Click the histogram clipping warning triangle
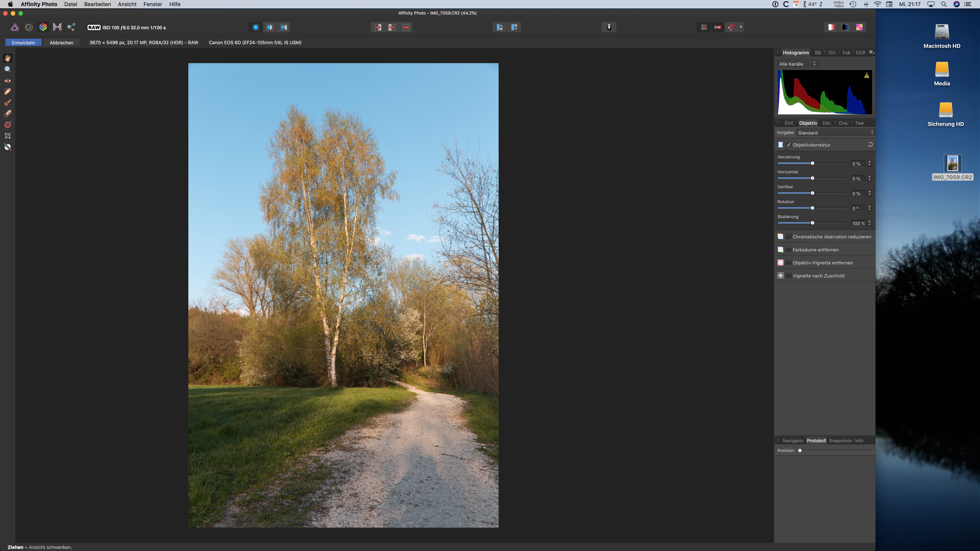The height and width of the screenshot is (551, 980). [867, 75]
